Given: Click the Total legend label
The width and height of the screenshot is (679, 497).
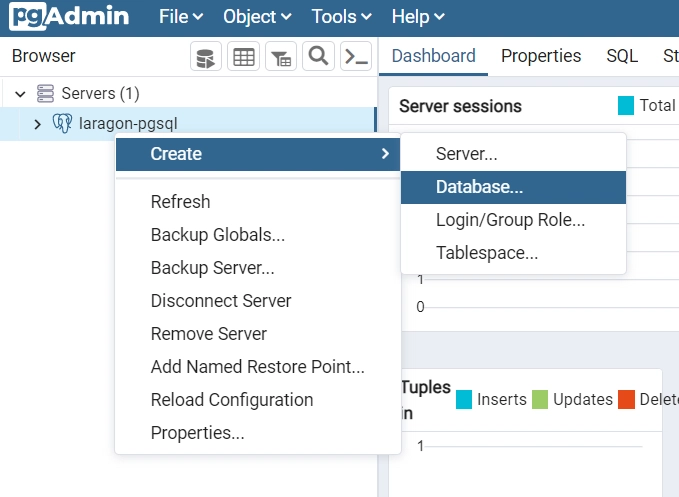Looking at the screenshot, I should coord(657,106).
